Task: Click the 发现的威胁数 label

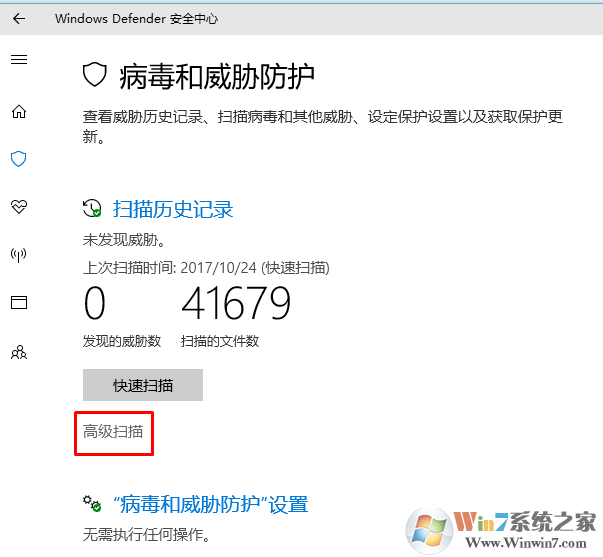Action: coord(122,341)
